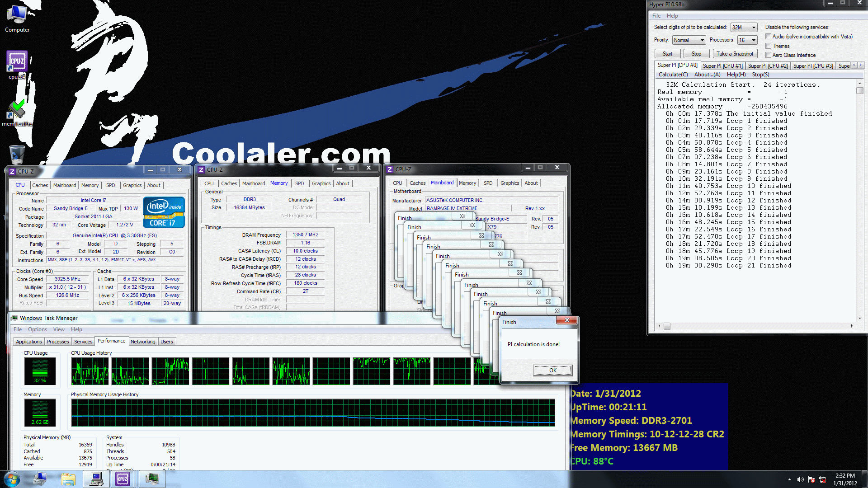Switch to Task Manager Networking tab
868x488 pixels.
pos(143,342)
